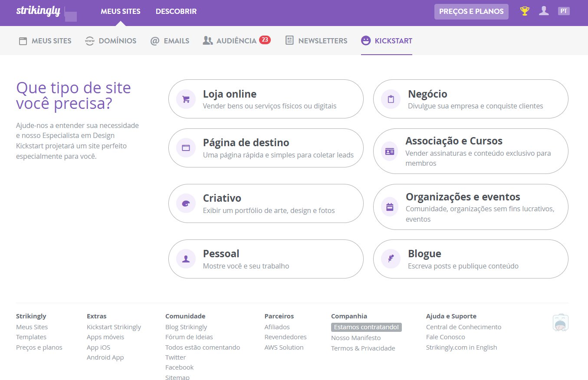Click the feather quill icon for Blogue
The image size is (588, 380).
[391, 259]
